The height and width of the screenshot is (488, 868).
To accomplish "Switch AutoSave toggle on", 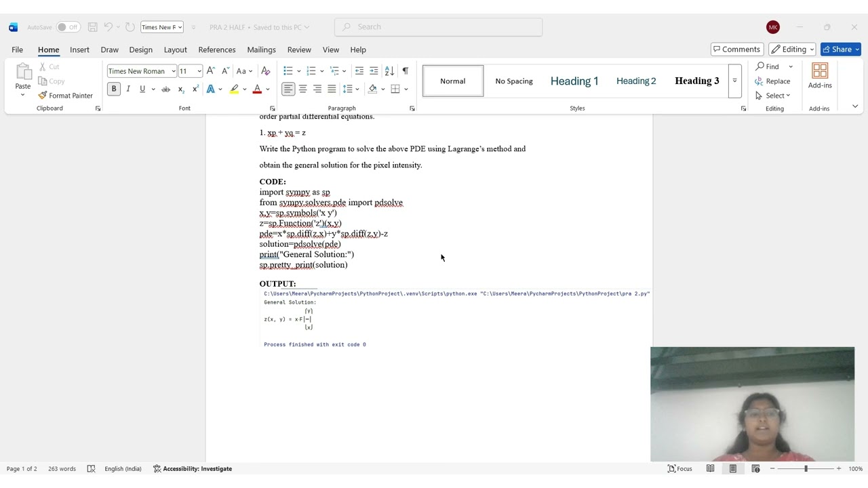I will (68, 27).
